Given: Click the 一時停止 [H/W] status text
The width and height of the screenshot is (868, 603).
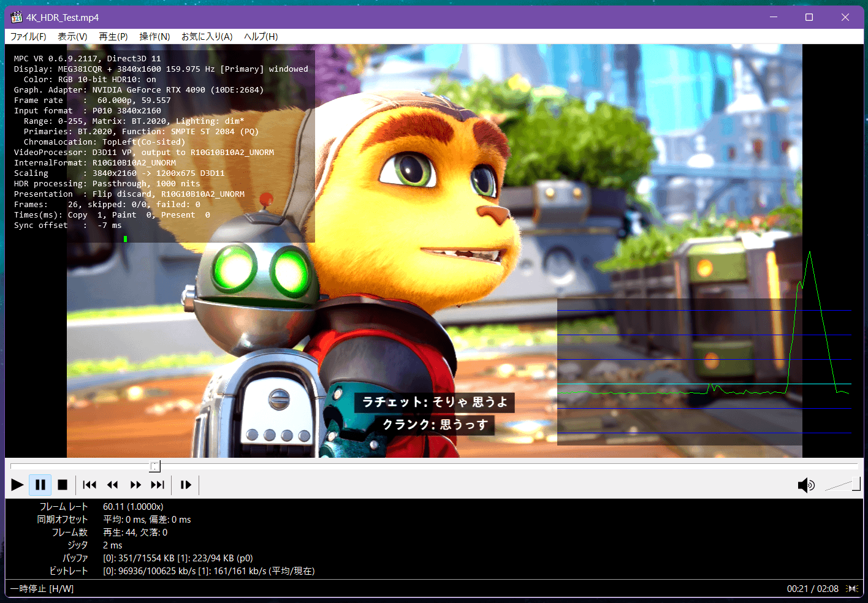Looking at the screenshot, I should point(42,589).
